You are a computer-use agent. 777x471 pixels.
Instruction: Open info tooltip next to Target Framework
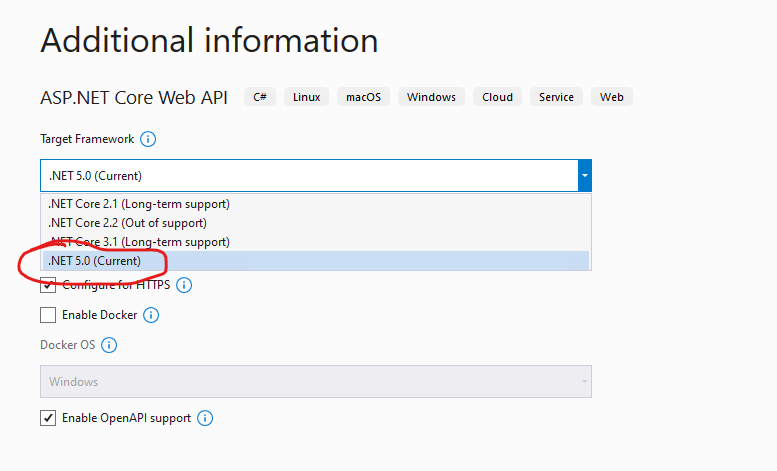tap(148, 139)
